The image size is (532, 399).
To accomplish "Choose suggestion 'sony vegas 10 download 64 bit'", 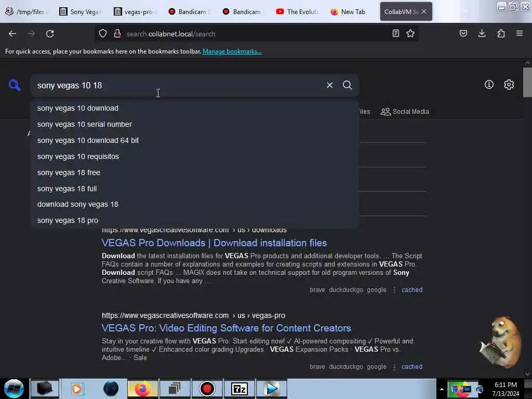I will click(x=194, y=140).
